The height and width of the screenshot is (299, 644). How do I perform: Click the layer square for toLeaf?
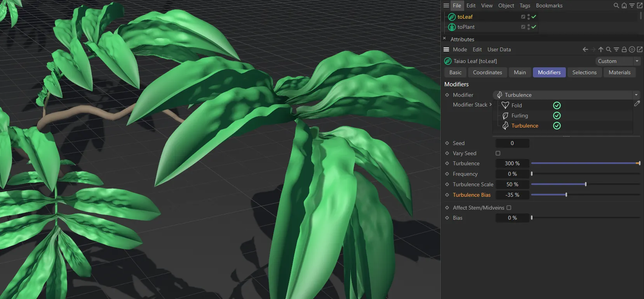pyautogui.click(x=523, y=17)
